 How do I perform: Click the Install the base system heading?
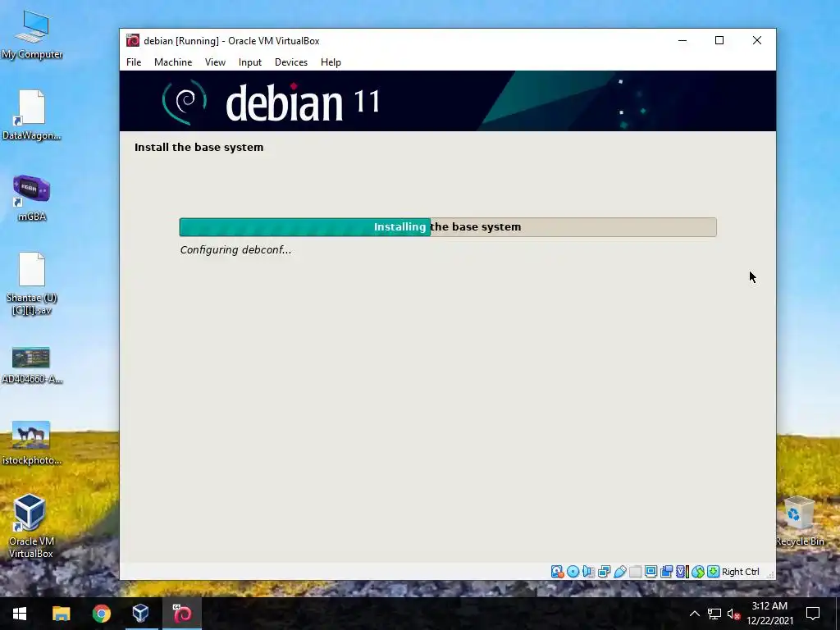(x=199, y=148)
